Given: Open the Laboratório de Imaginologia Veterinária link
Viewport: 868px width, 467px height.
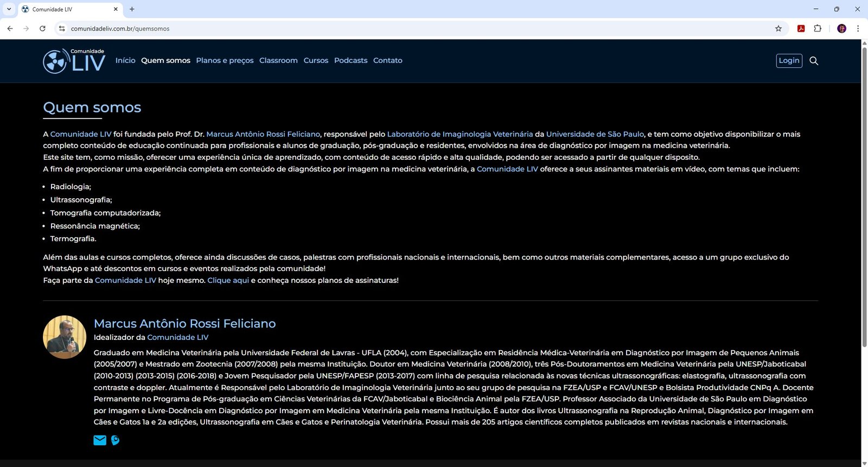Looking at the screenshot, I should pos(460,134).
